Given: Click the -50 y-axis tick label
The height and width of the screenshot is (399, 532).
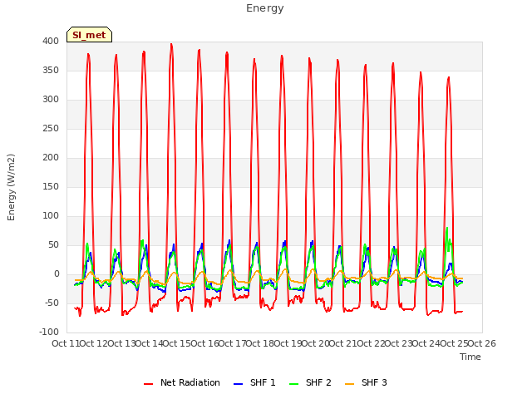Looking at the screenshot, I should (52, 303).
